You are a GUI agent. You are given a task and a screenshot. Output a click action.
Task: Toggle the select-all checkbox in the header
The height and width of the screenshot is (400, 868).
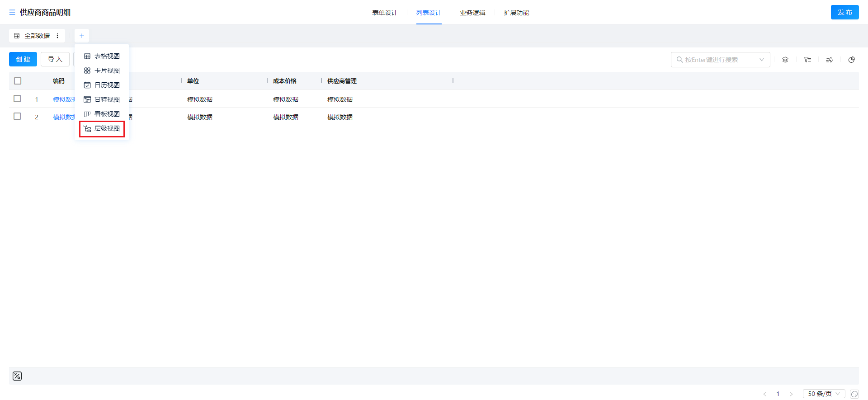pyautogui.click(x=18, y=81)
